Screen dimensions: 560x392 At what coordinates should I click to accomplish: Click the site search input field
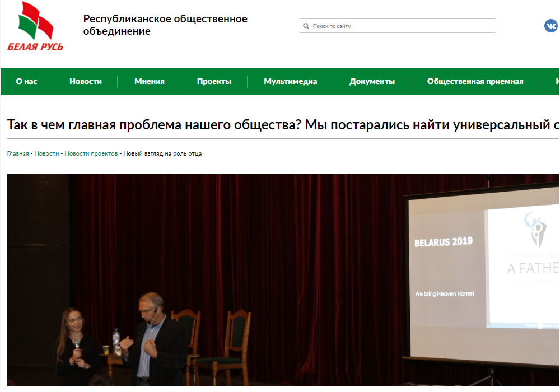(x=398, y=25)
